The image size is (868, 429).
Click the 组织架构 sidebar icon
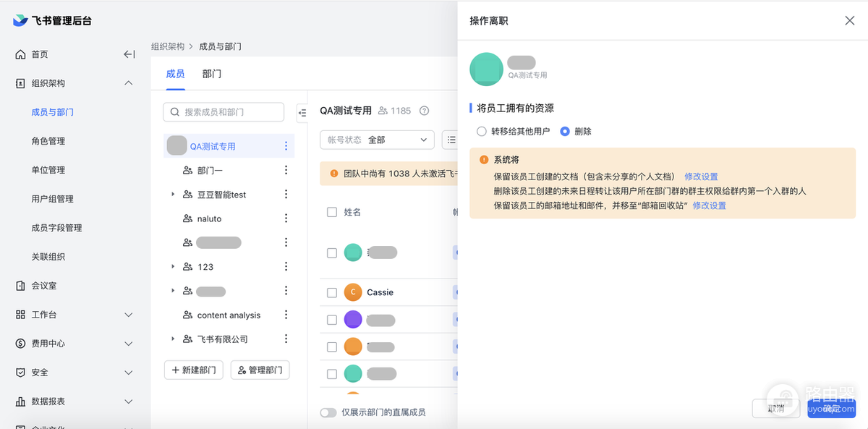pyautogui.click(x=20, y=83)
